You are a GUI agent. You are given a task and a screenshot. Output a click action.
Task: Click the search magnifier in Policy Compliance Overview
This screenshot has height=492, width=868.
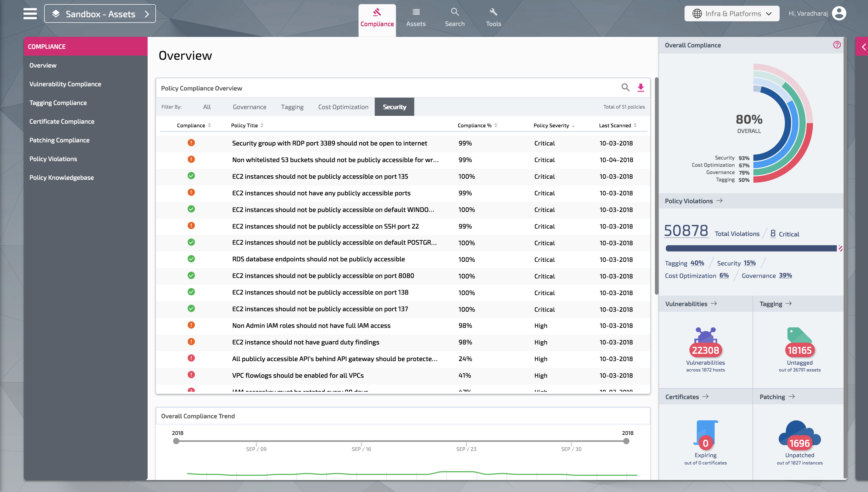(625, 88)
